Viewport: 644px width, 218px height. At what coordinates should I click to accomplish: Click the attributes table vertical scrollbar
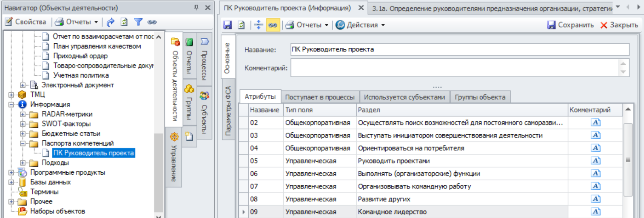click(x=628, y=160)
